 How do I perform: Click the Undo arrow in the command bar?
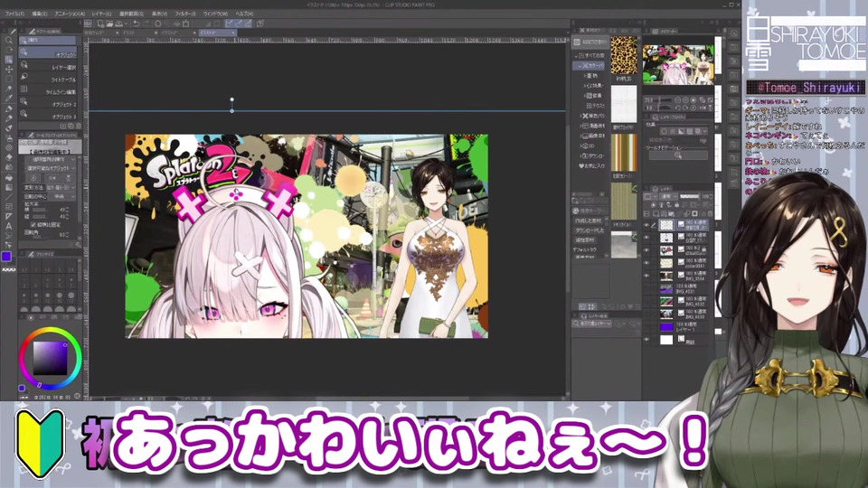[137, 23]
